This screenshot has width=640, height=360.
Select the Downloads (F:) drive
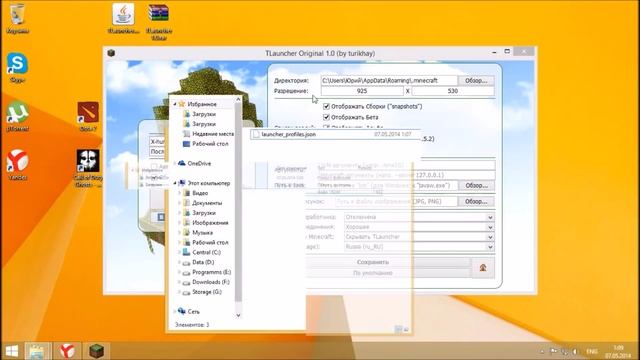click(211, 282)
